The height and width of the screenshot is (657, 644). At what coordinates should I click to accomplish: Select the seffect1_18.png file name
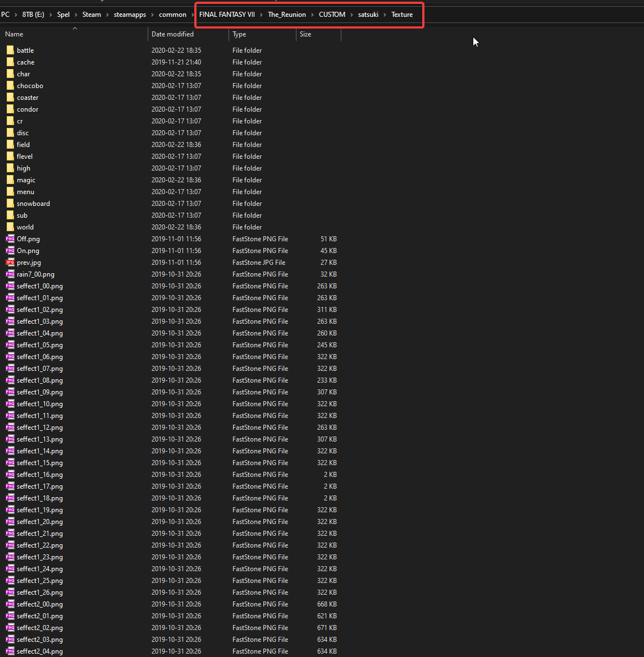40,498
